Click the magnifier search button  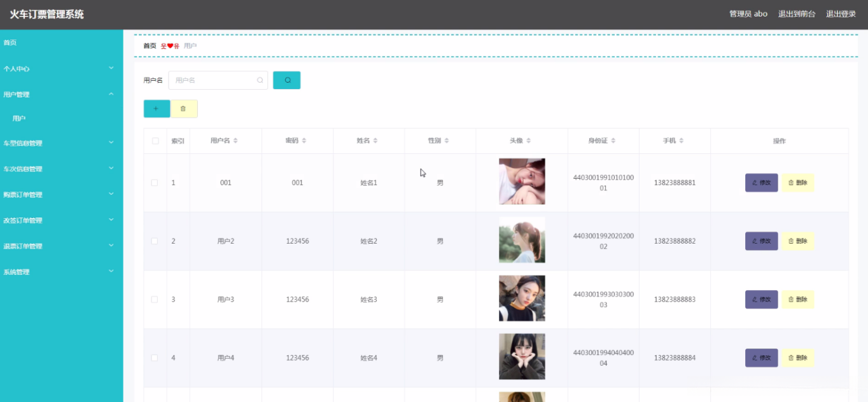[x=287, y=80]
